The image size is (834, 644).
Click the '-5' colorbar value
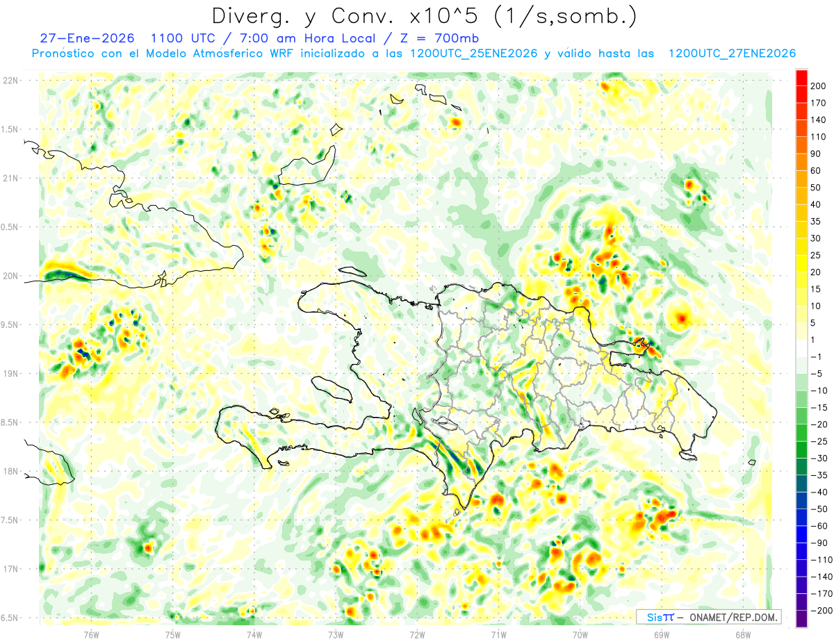(817, 374)
